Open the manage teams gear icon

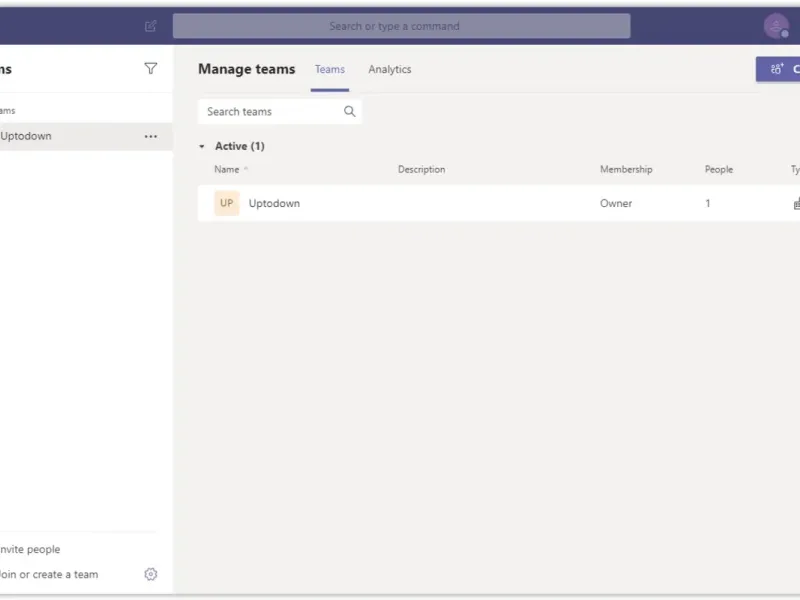[151, 574]
